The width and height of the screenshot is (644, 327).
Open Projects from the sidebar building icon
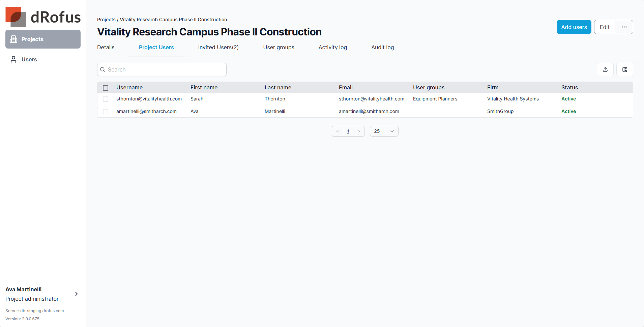[14, 39]
